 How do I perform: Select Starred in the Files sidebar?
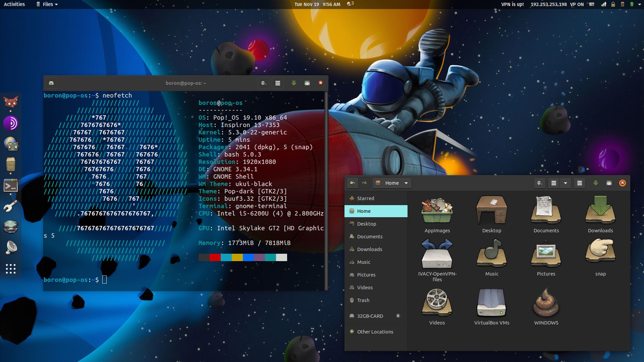(x=365, y=198)
